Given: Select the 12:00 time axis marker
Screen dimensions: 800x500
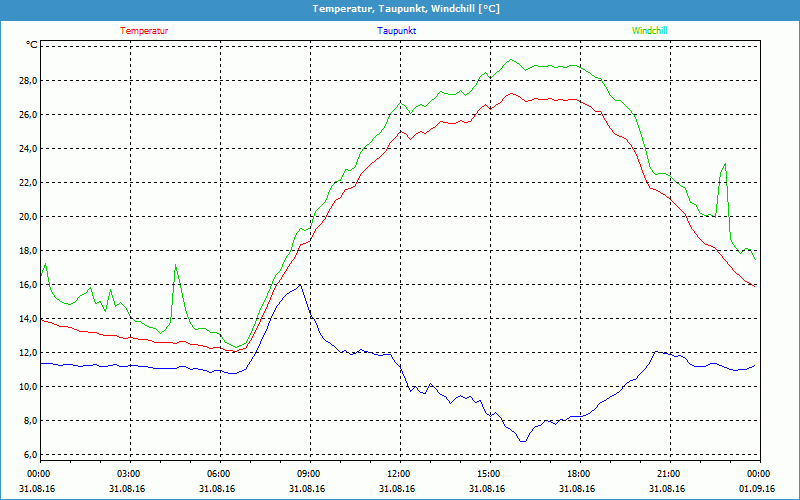Looking at the screenshot, I should click(398, 474).
